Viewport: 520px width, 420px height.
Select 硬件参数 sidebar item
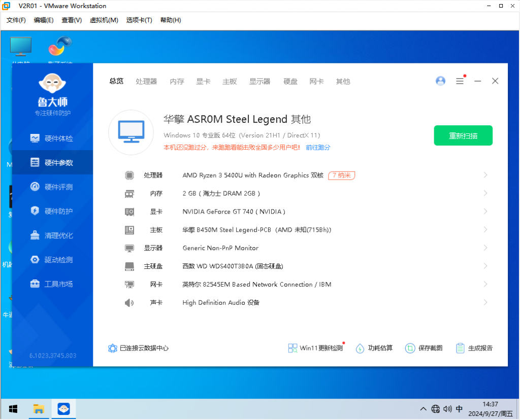tap(52, 162)
